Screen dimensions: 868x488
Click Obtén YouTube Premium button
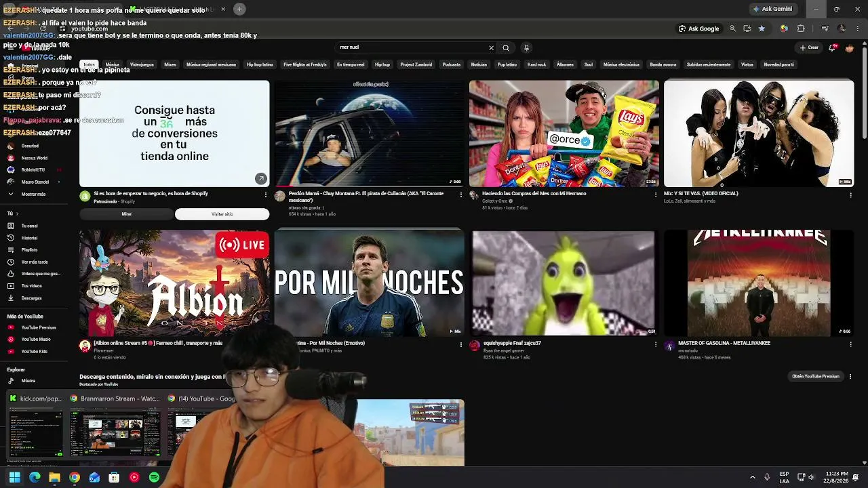[x=816, y=376]
